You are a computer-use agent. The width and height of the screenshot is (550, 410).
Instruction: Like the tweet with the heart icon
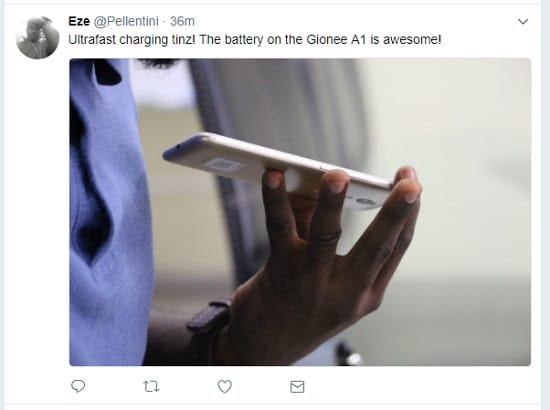click(x=224, y=387)
